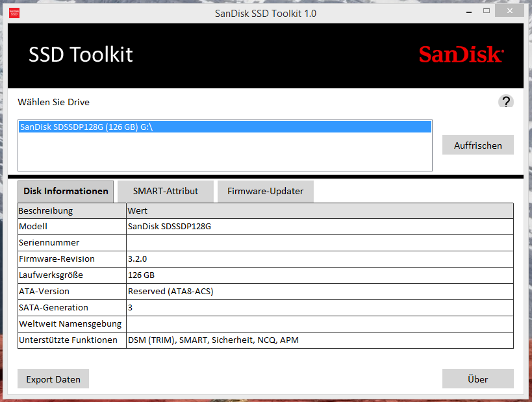Click the Wählen Sie Drive label
The width and height of the screenshot is (532, 402).
click(x=54, y=102)
